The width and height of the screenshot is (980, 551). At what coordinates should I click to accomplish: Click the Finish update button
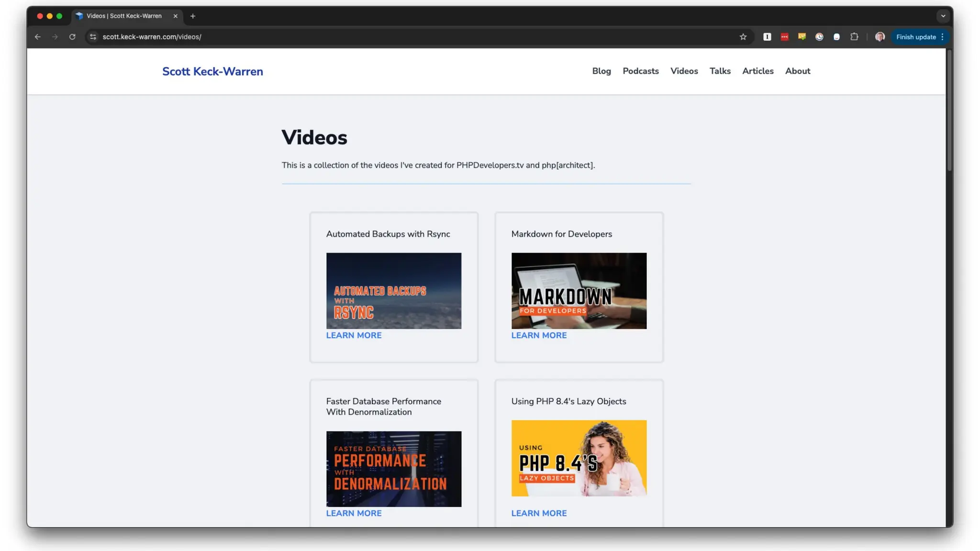(916, 37)
